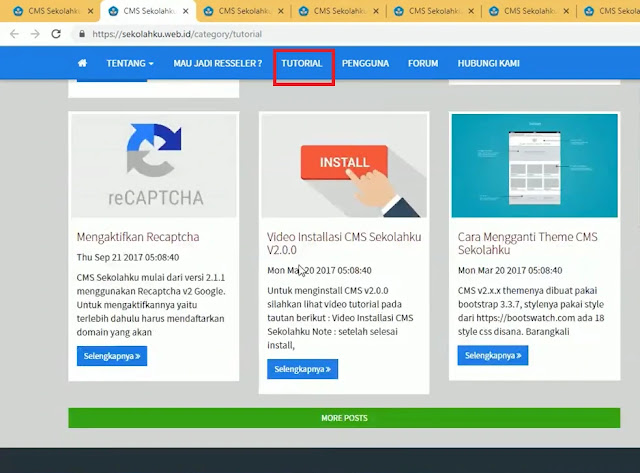Open the reCAPTCHA post thumbnail

pyautogui.click(x=154, y=166)
